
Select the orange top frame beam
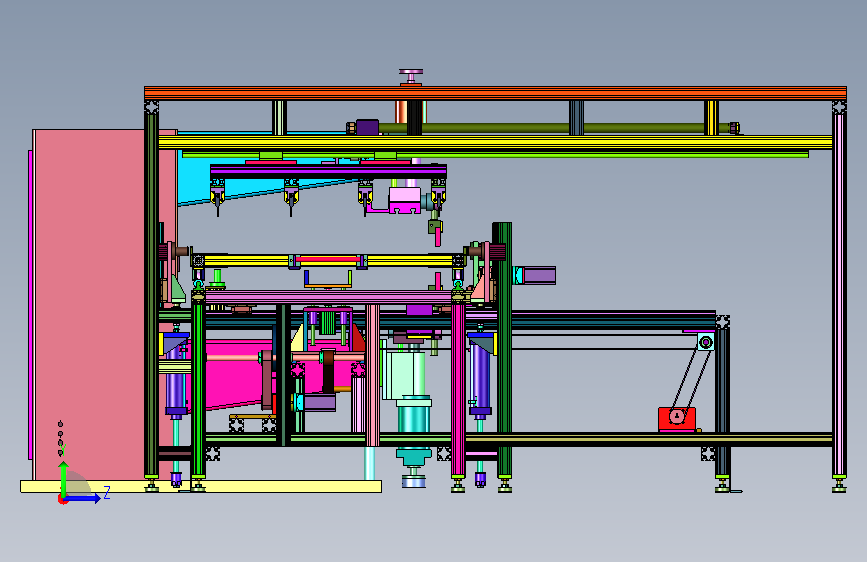pyautogui.click(x=495, y=93)
